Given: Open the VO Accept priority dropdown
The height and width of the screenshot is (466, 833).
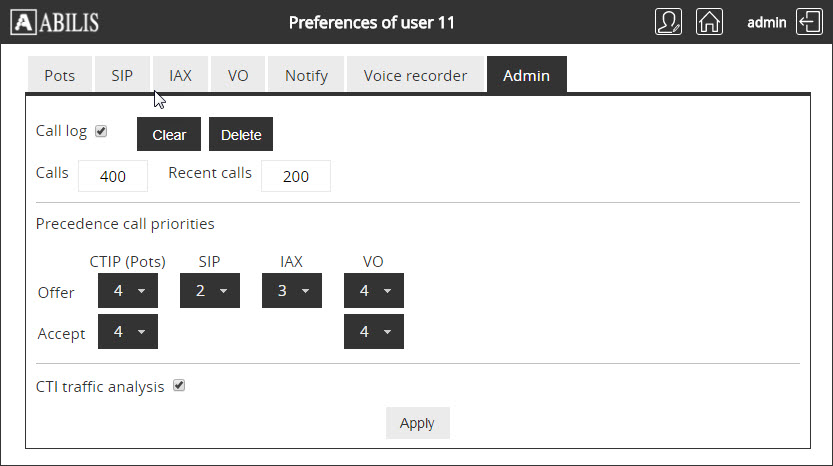Looking at the screenshot, I should pos(374,332).
